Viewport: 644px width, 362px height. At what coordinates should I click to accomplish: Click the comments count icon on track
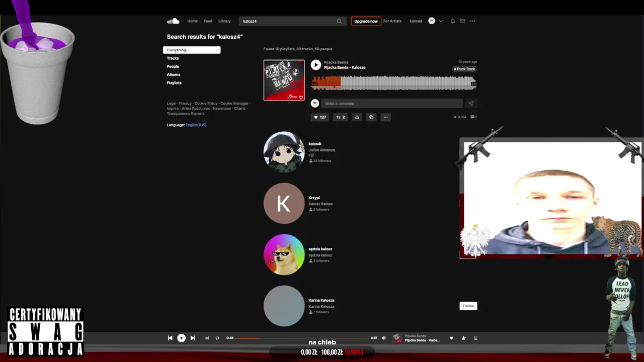tap(474, 117)
